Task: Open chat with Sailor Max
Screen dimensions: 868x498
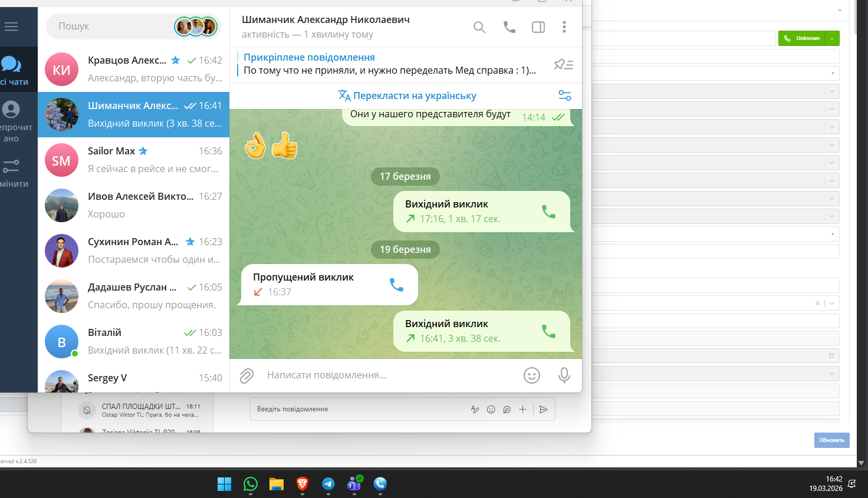Action: [133, 160]
